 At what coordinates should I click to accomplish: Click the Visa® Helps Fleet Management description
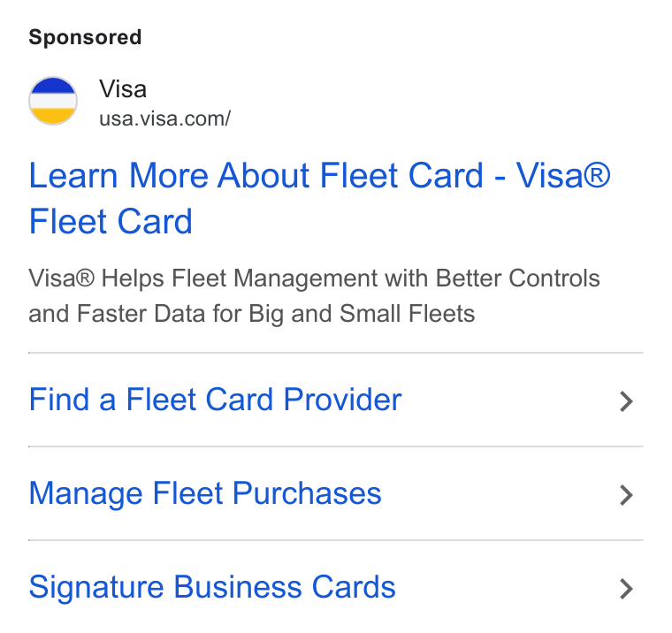coord(314,295)
